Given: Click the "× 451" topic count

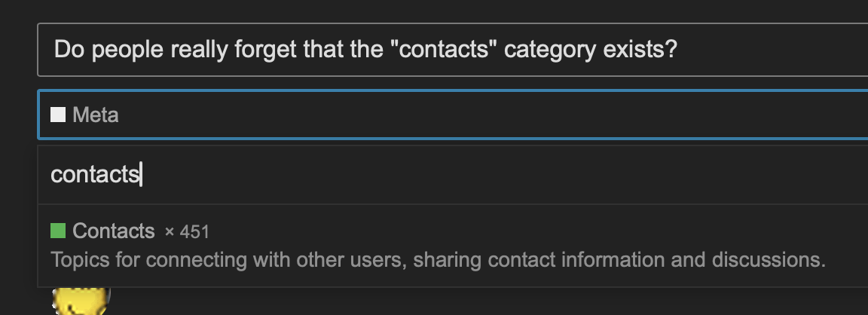Looking at the screenshot, I should point(187,232).
